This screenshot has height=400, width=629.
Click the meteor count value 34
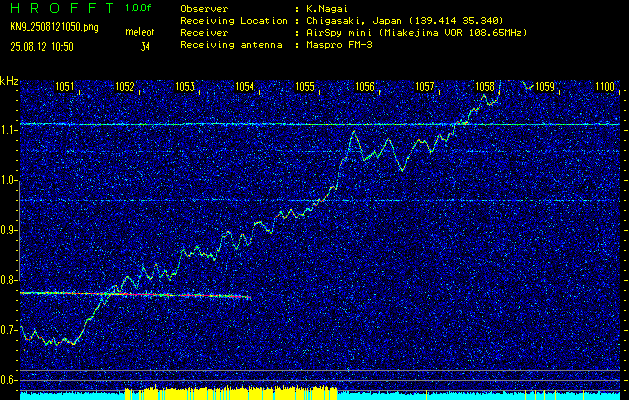tap(145, 47)
